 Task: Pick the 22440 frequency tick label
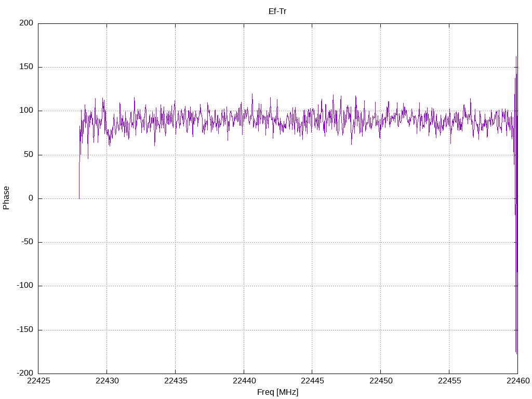pyautogui.click(x=244, y=381)
